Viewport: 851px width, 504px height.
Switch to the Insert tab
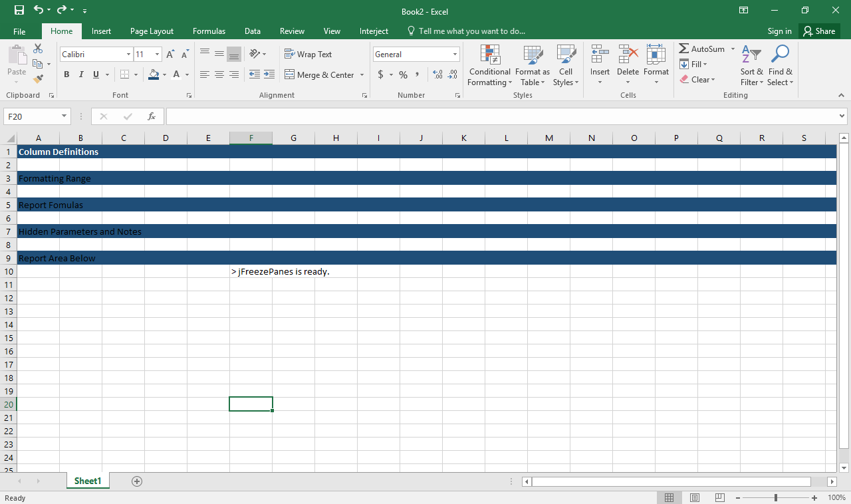[x=101, y=31]
